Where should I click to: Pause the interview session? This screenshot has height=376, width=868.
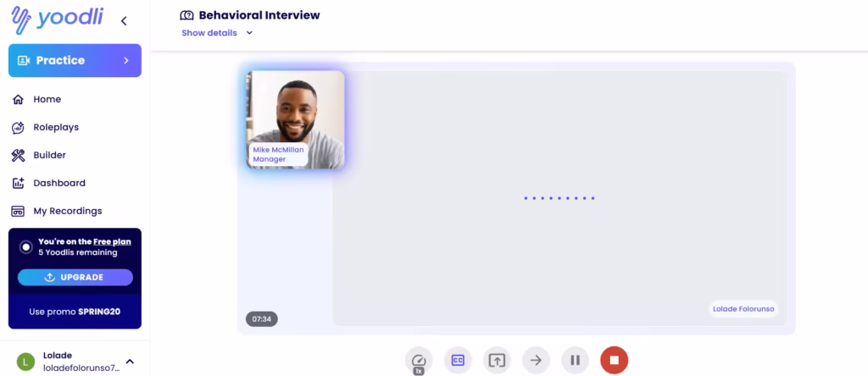pyautogui.click(x=576, y=361)
